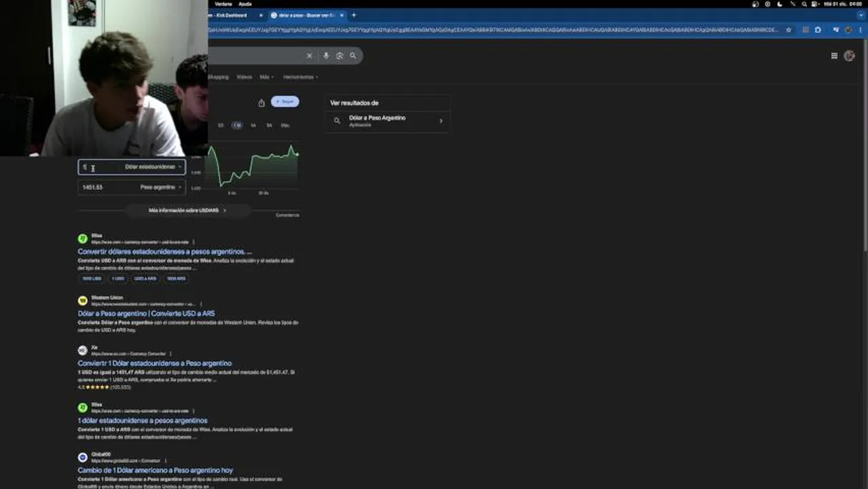Screen dimensions: 868x489
Task: Open the Google account avatar
Action: [x=849, y=56]
